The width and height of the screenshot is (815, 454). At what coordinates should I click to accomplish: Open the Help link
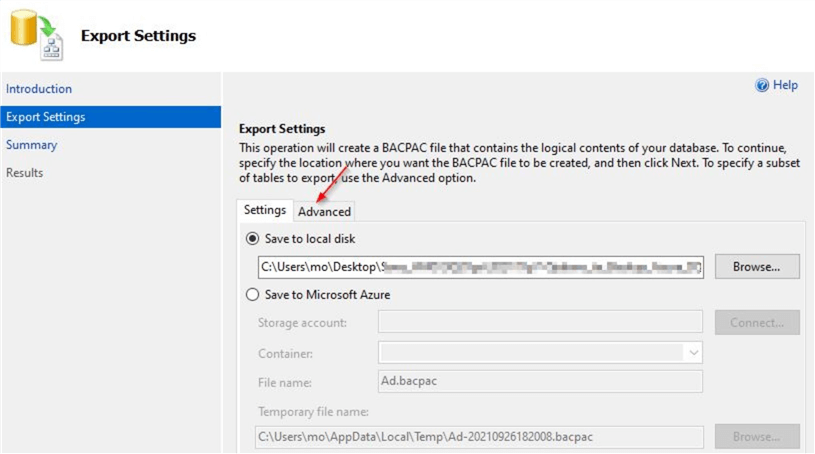(785, 86)
